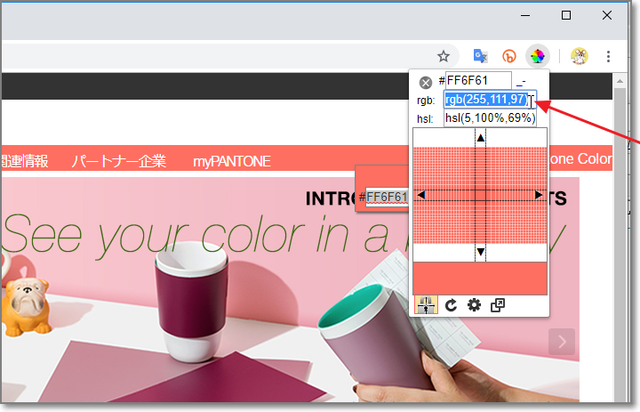Open the パートナー企業 menu item

tap(120, 160)
